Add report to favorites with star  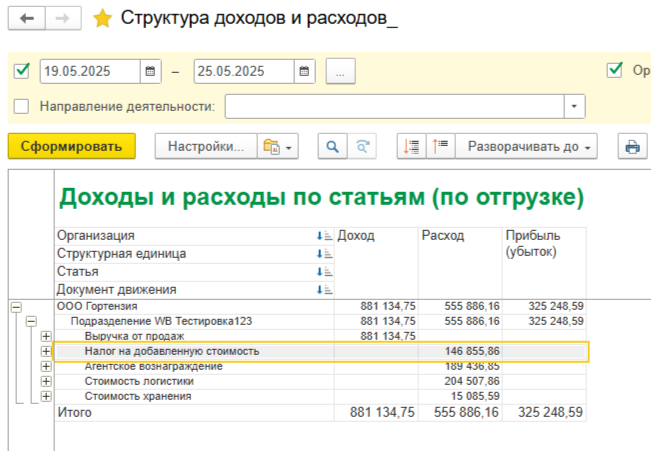pyautogui.click(x=102, y=19)
